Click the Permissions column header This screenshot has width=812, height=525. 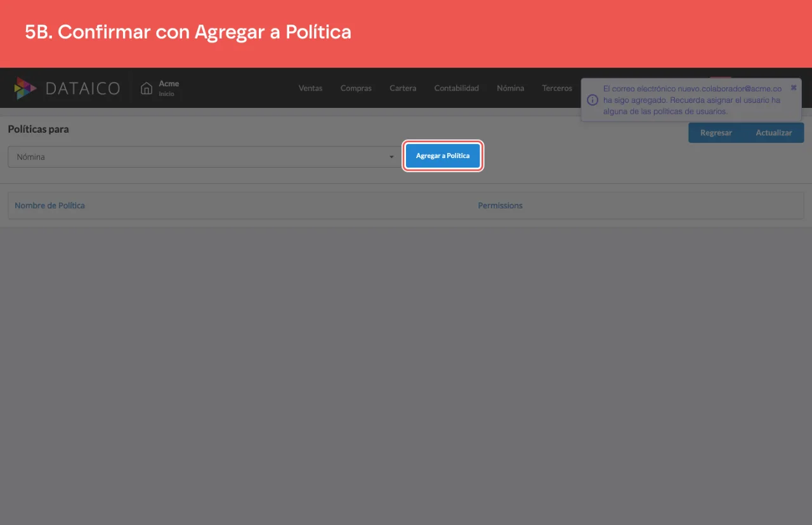point(501,206)
